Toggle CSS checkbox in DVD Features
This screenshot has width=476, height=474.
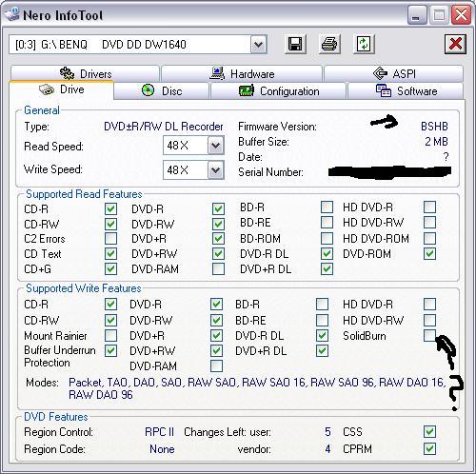(x=429, y=432)
